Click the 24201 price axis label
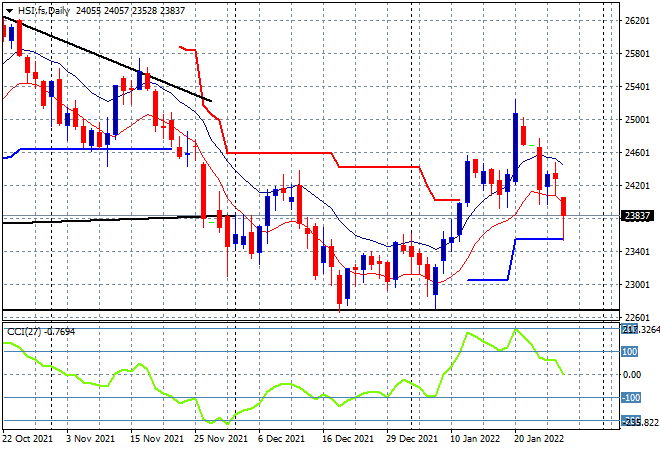 pyautogui.click(x=637, y=186)
